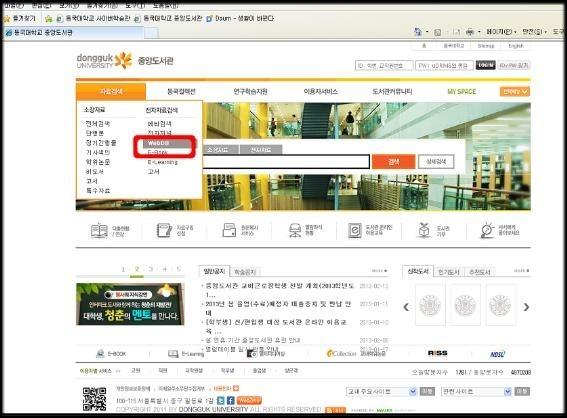Image resolution: width=567 pixels, height=418 pixels.
Task: Open the 이용자서비스 main menu item
Action: pos(320,91)
